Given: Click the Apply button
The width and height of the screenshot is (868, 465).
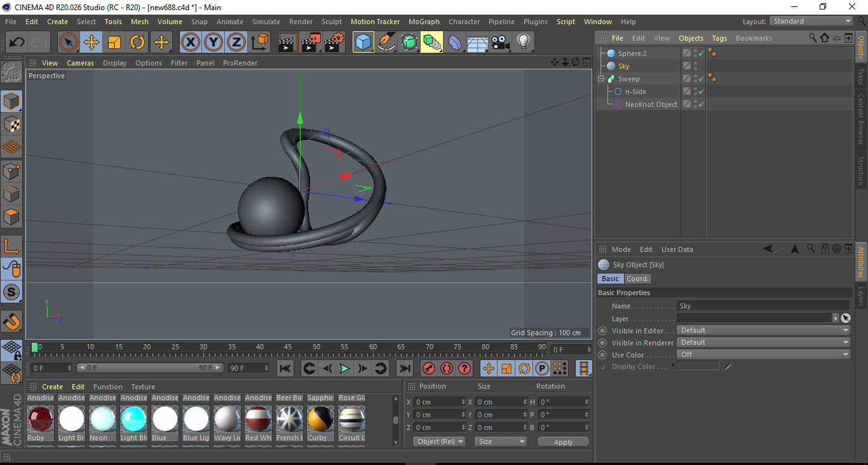Looking at the screenshot, I should (563, 441).
